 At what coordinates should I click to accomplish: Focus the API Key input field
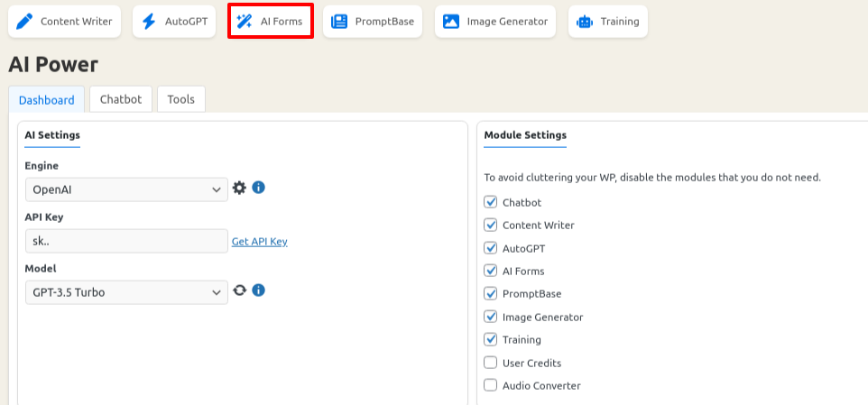126,241
